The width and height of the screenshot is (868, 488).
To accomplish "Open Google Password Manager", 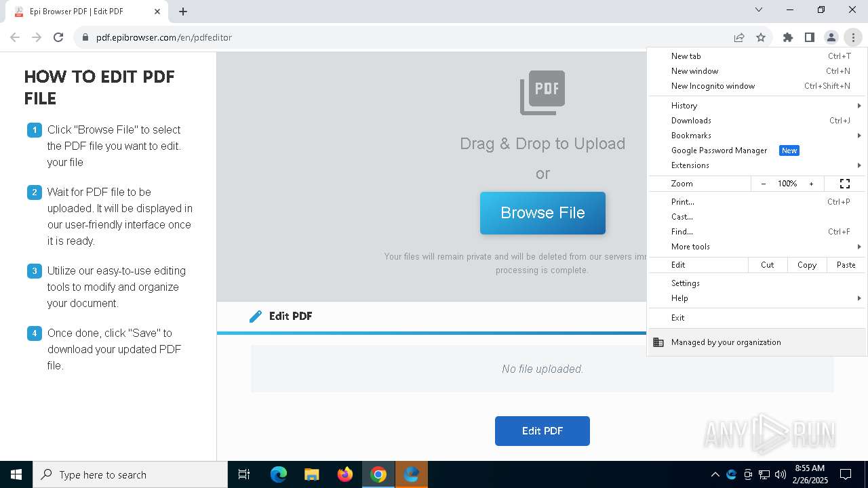I will click(x=757, y=150).
